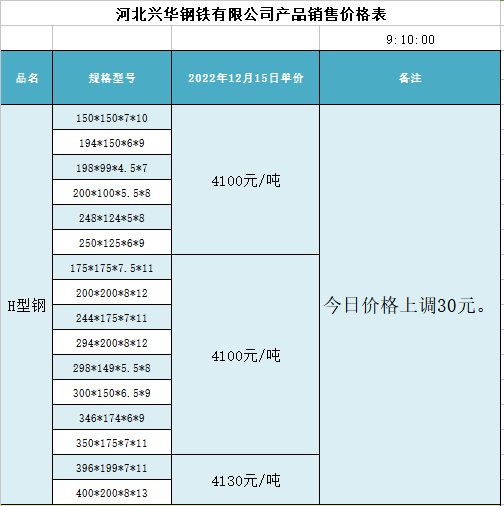Image resolution: width=504 pixels, height=506 pixels.
Task: Select the 备注 header cell
Action: click(410, 78)
